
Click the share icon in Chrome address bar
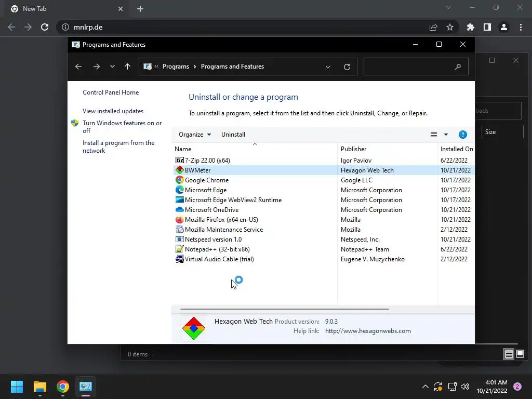point(433,27)
